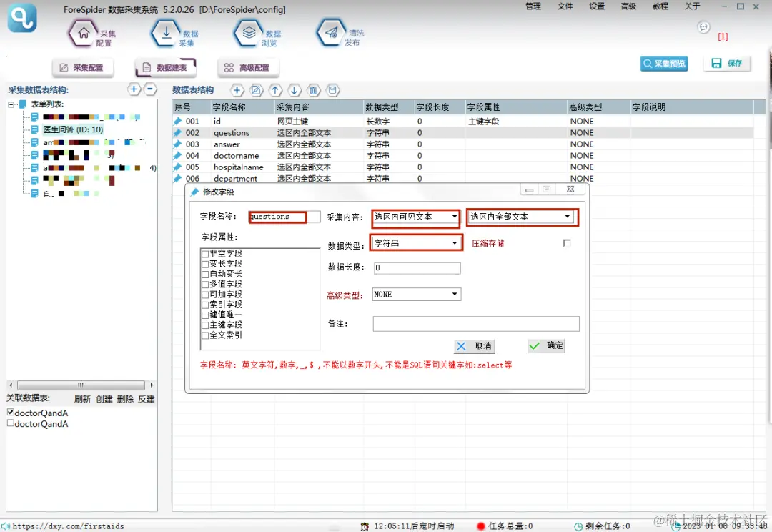The width and height of the screenshot is (772, 532).
Task: Switch to the 采集配置 tab button
Action: (x=83, y=67)
